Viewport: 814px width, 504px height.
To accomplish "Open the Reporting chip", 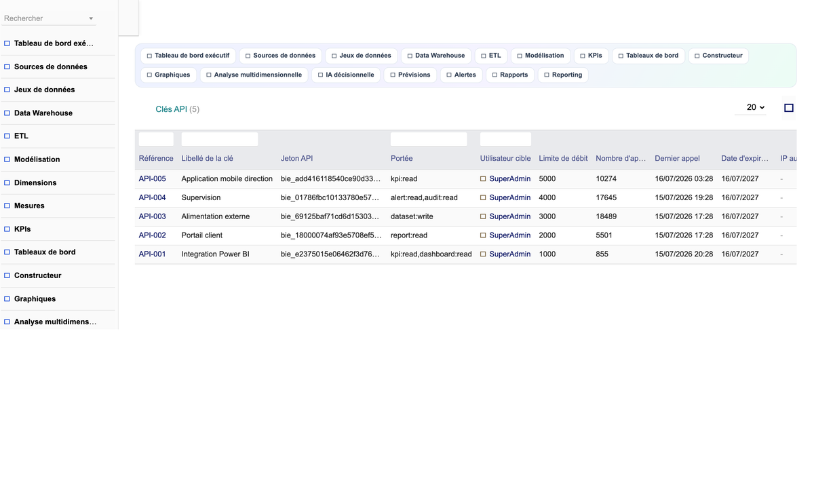I will click(x=563, y=75).
